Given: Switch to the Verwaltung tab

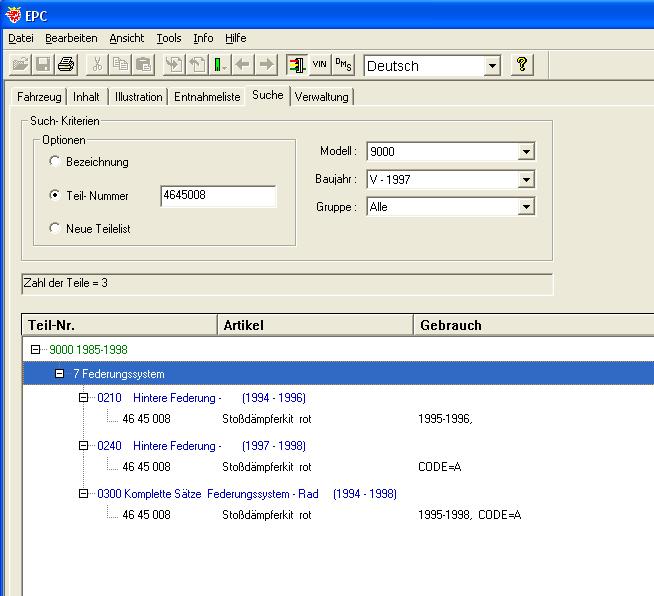Looking at the screenshot, I should (322, 97).
